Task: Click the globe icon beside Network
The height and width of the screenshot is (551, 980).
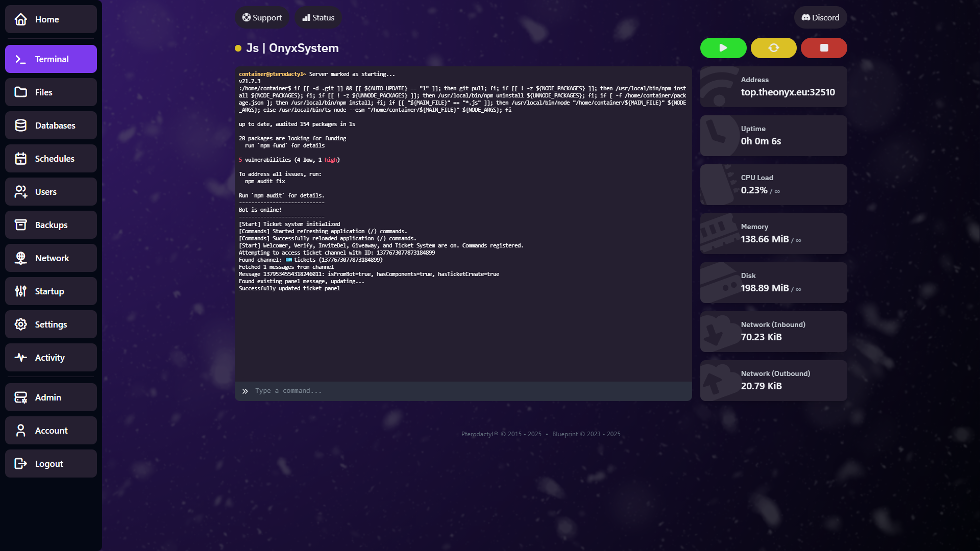Action: [21, 258]
